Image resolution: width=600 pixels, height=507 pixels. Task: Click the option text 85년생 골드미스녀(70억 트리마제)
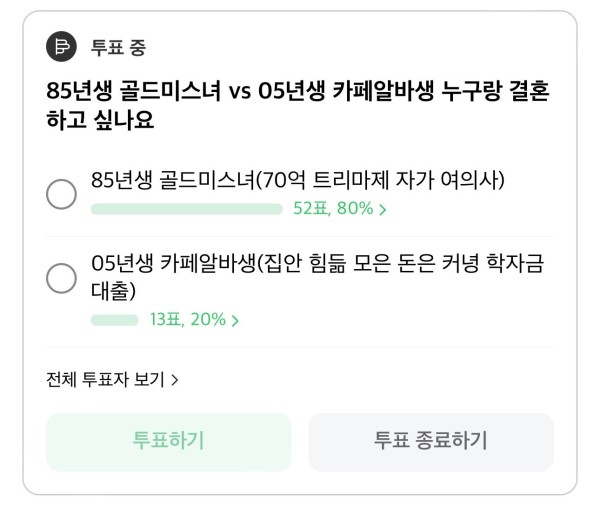[x=298, y=180]
